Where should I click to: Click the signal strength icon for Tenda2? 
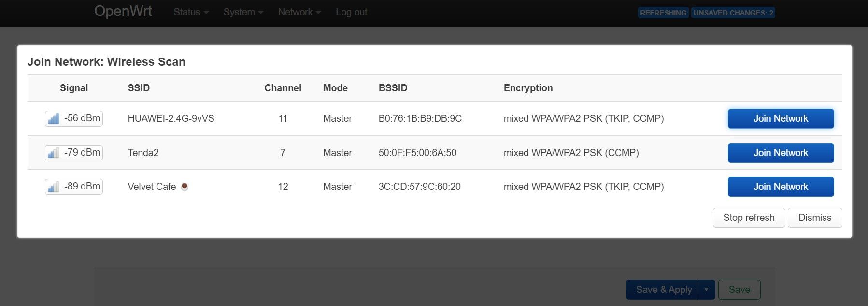tap(54, 152)
